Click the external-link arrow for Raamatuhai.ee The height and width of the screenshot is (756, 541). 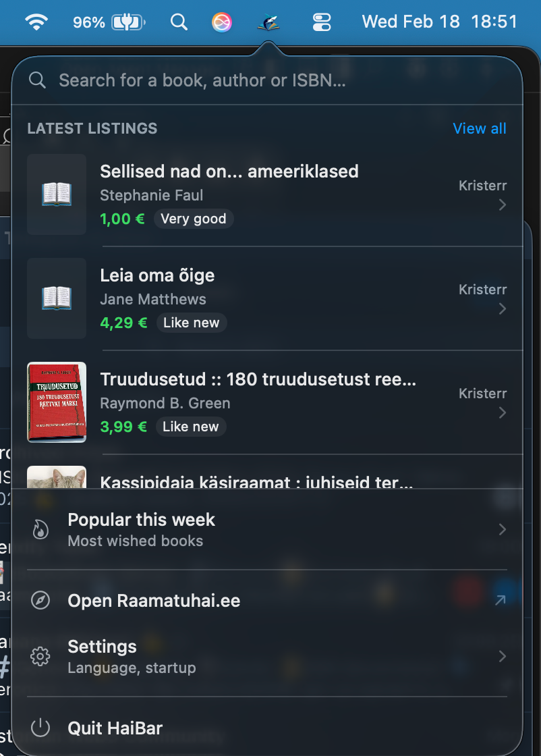(x=502, y=600)
